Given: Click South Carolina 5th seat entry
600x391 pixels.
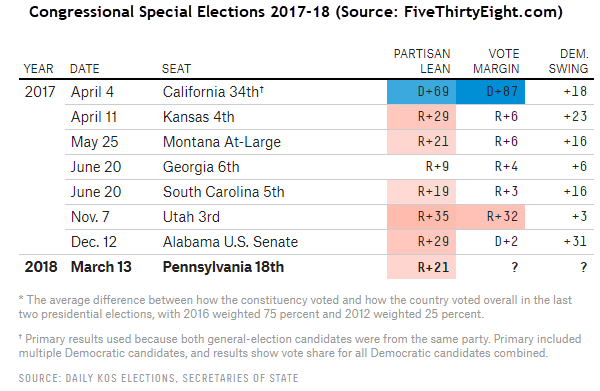Looking at the screenshot, I should (x=223, y=192).
